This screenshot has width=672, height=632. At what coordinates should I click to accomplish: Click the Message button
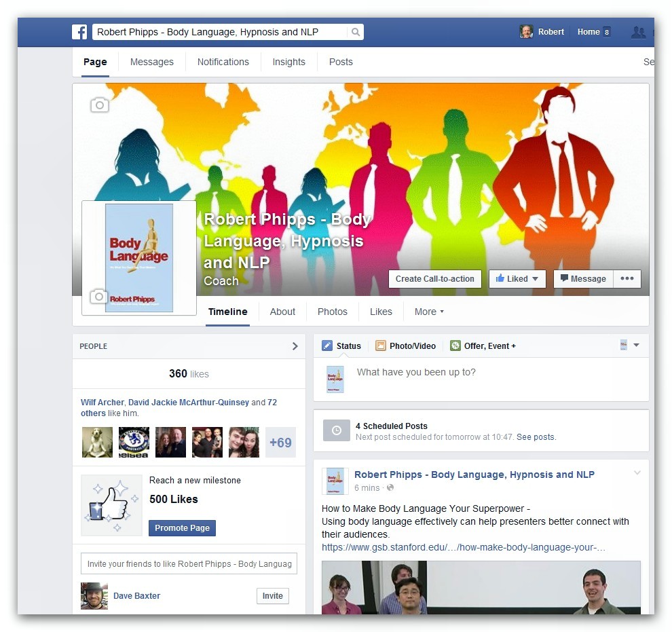coord(583,278)
